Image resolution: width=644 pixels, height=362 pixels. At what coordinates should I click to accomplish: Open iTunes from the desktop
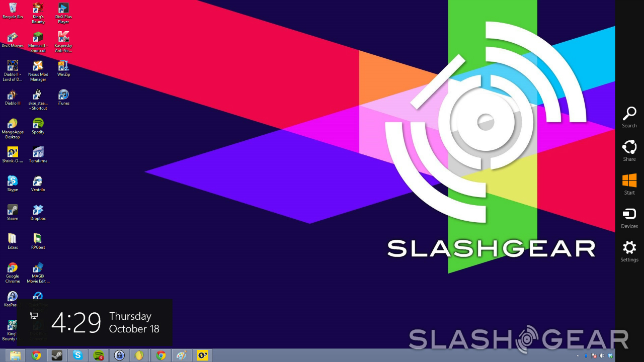pos(63,97)
